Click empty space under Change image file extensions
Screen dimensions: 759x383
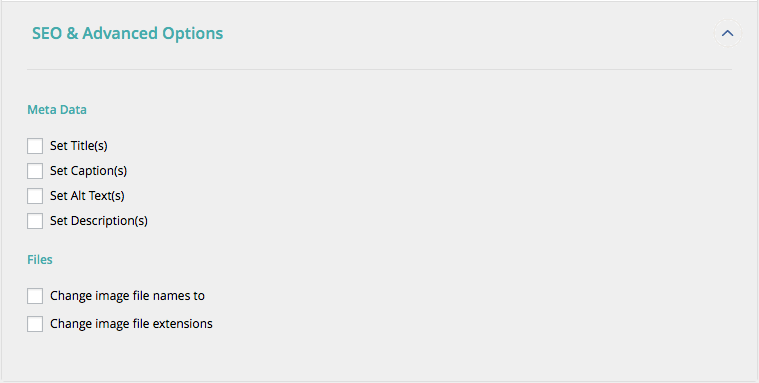[x=380, y=357]
